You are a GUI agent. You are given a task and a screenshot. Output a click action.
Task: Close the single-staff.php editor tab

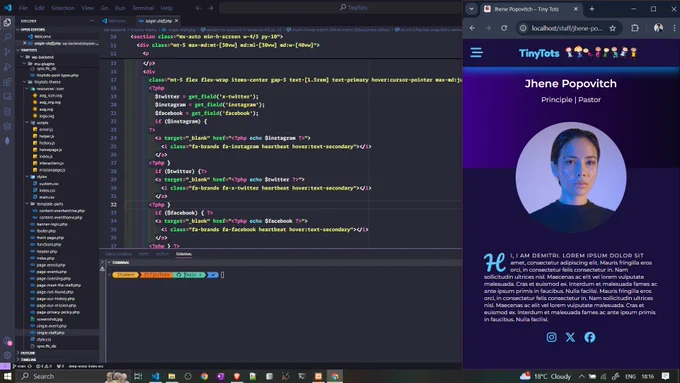pos(177,21)
